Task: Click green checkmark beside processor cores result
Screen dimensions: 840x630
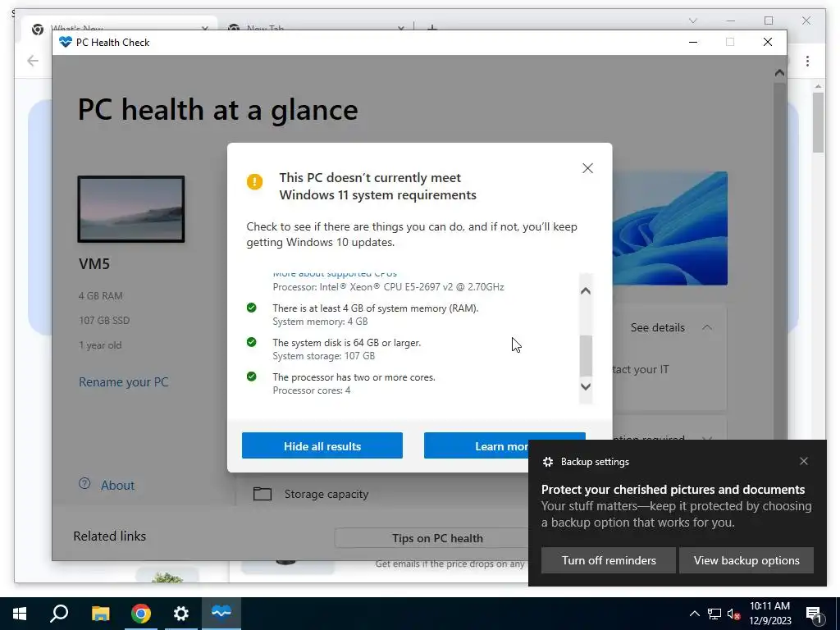Action: [251, 376]
